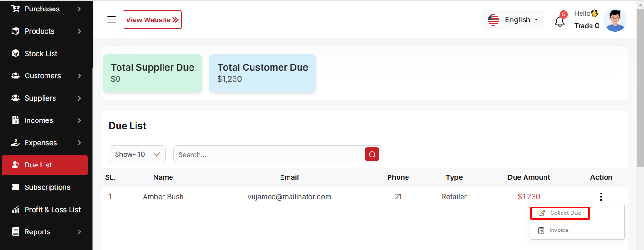The image size is (644, 250).
Task: Click the Total Supplier Due card
Action: (x=153, y=73)
